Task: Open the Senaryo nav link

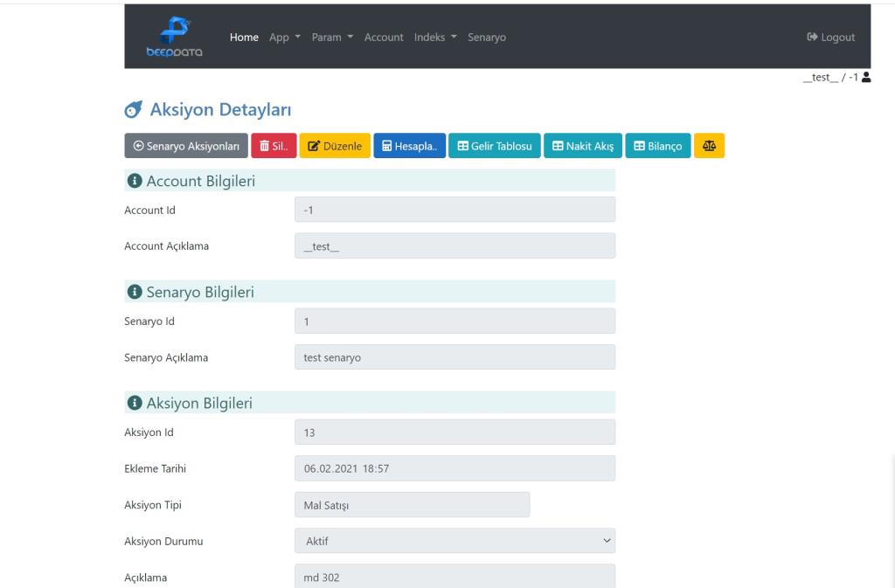Action: [x=487, y=37]
